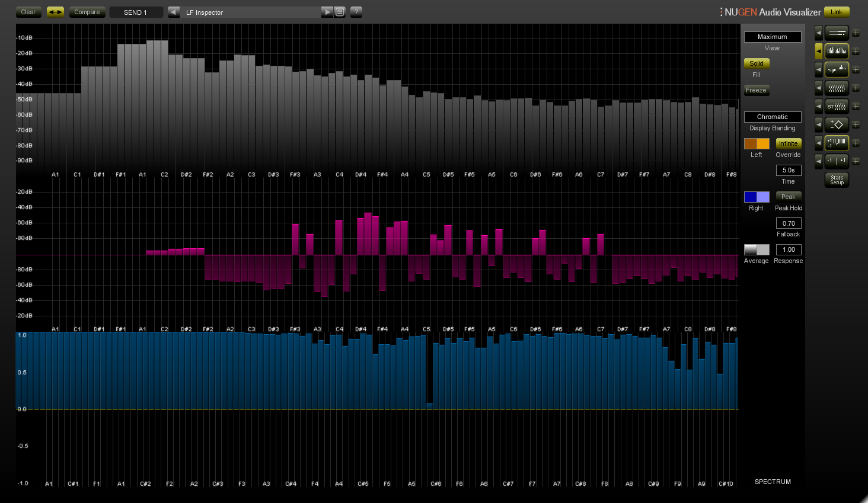Toggle the Freeze display button

(757, 90)
